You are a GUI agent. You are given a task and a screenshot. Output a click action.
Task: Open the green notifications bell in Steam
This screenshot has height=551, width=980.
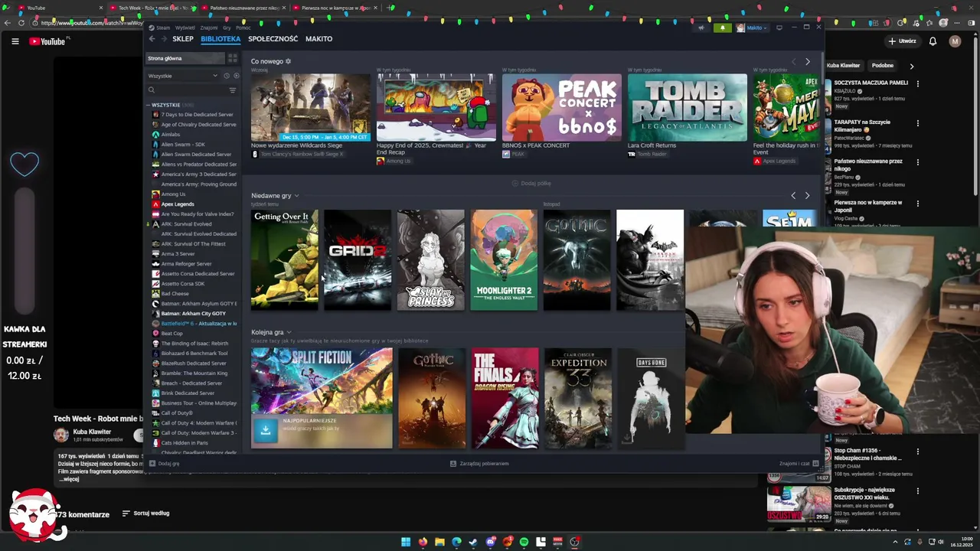(722, 28)
